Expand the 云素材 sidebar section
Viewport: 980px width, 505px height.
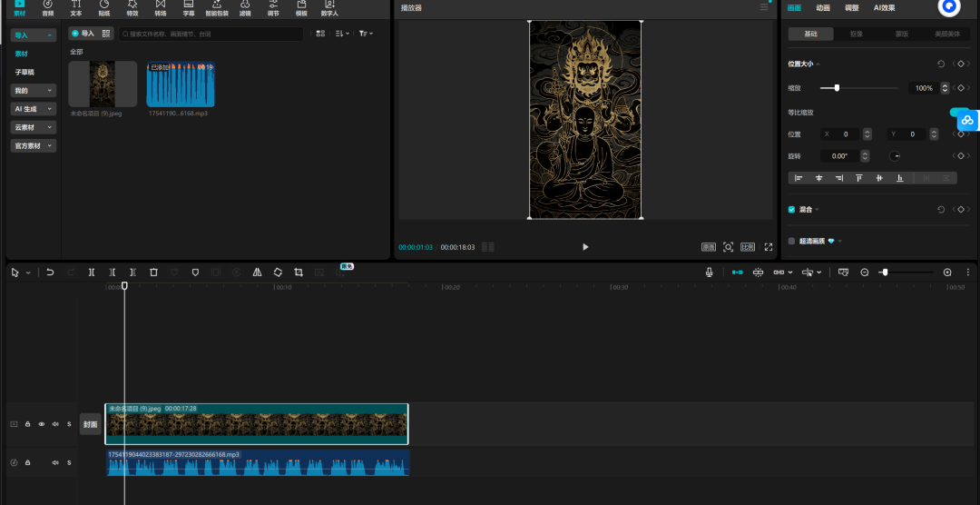[x=34, y=127]
